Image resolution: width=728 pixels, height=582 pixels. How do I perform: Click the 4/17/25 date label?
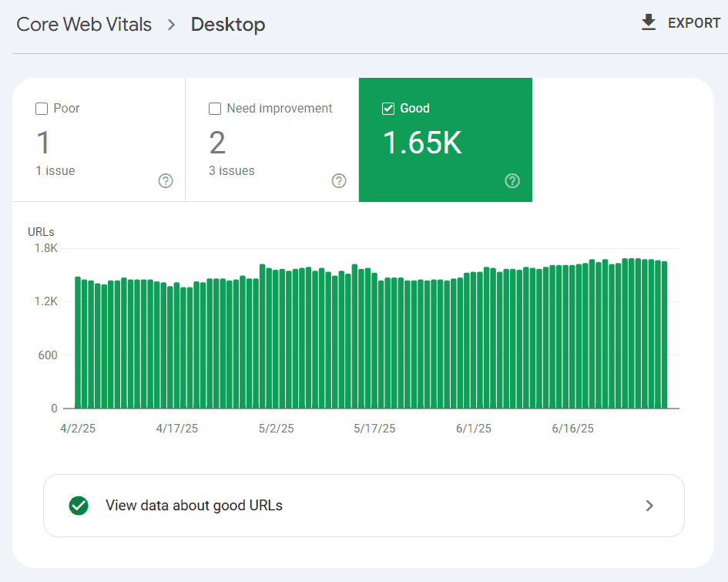tap(177, 429)
